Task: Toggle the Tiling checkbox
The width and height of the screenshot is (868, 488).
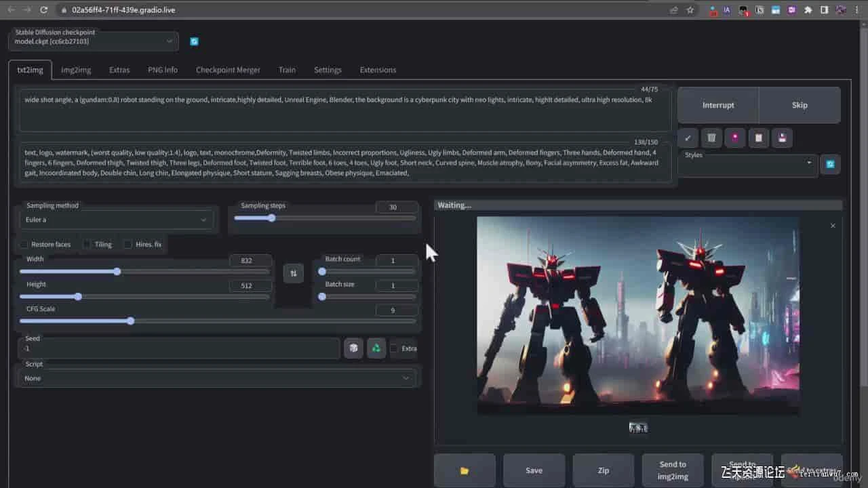Action: click(87, 244)
